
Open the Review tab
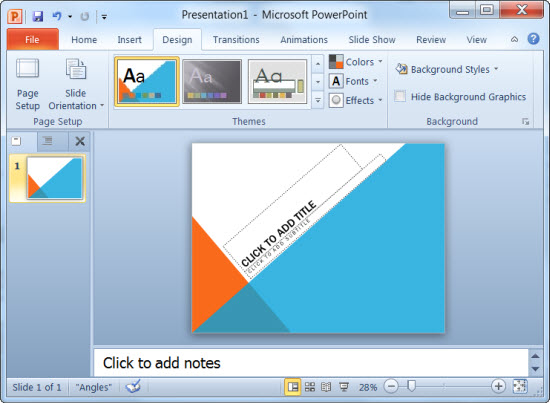coord(431,40)
